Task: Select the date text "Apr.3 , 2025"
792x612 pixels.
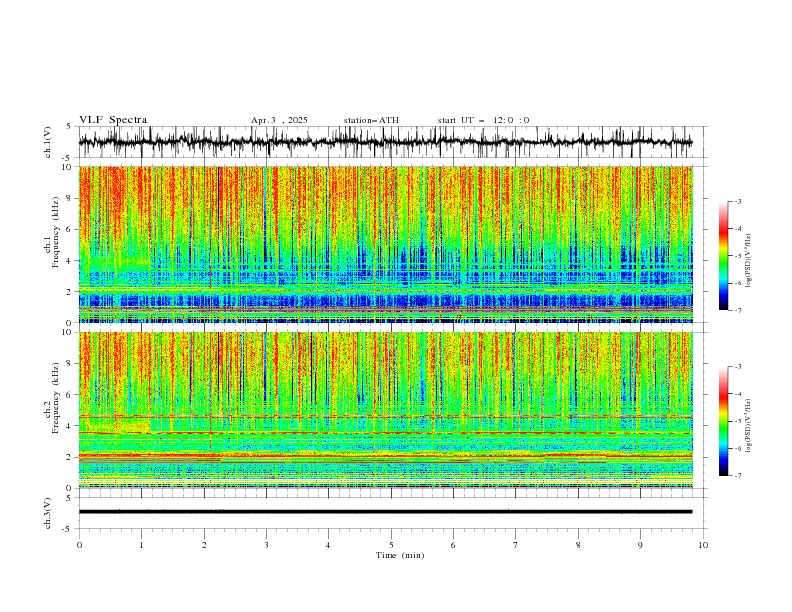Action: [x=279, y=120]
